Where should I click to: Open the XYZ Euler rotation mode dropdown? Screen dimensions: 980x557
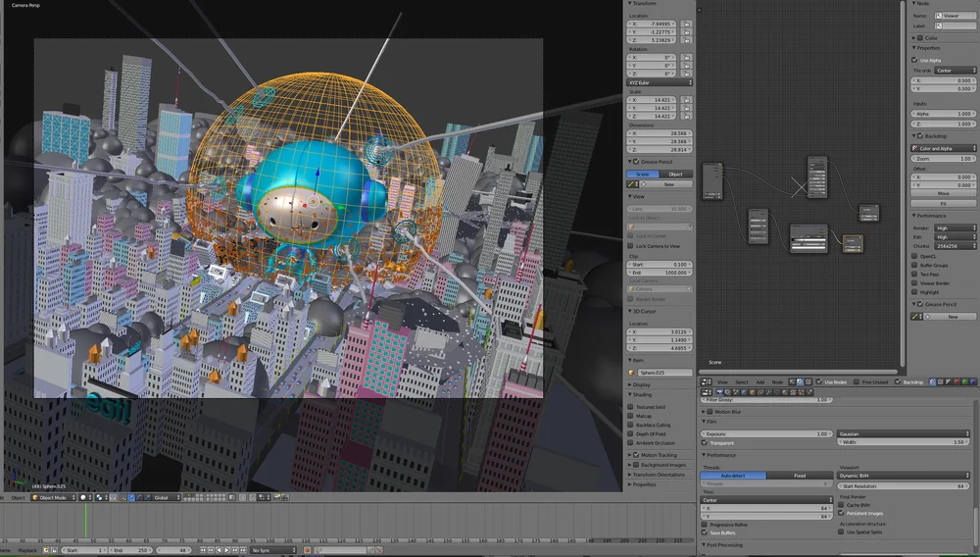pyautogui.click(x=660, y=82)
